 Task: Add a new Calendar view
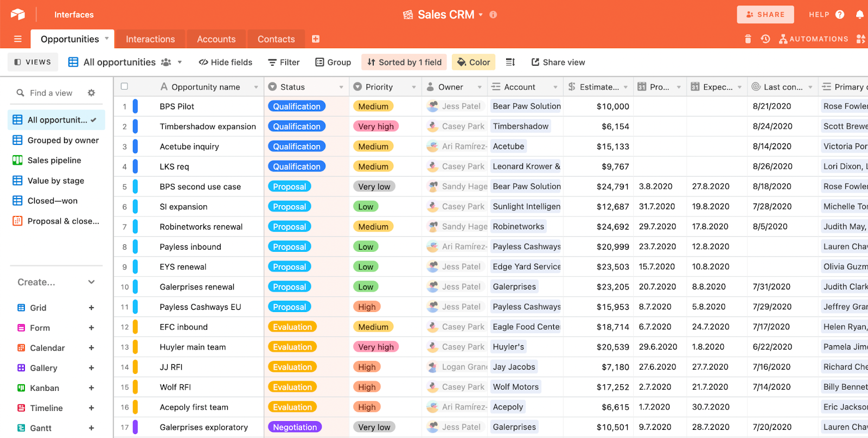[x=92, y=348]
